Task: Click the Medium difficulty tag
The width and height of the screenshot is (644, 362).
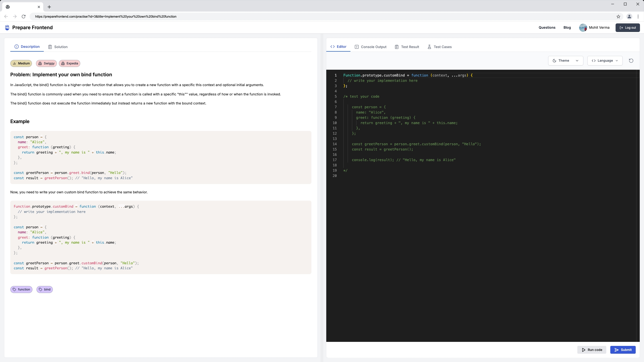Action: point(21,63)
